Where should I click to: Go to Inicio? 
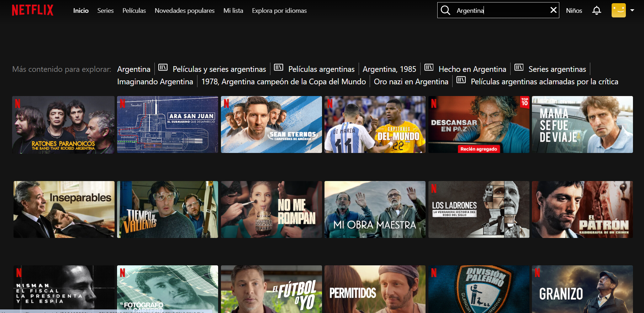81,11
